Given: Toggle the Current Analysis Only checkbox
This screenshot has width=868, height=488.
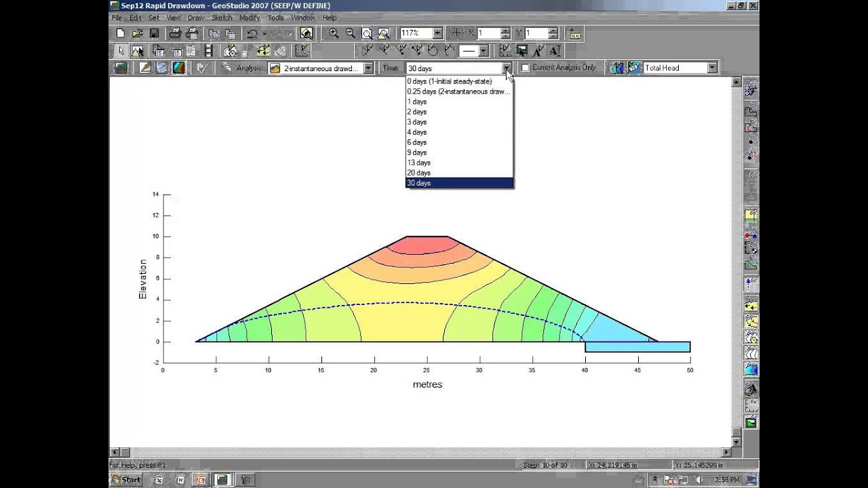Looking at the screenshot, I should point(525,68).
